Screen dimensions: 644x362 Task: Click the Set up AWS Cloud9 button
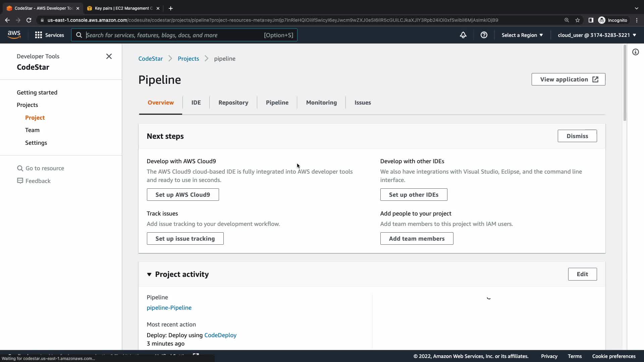(x=183, y=195)
